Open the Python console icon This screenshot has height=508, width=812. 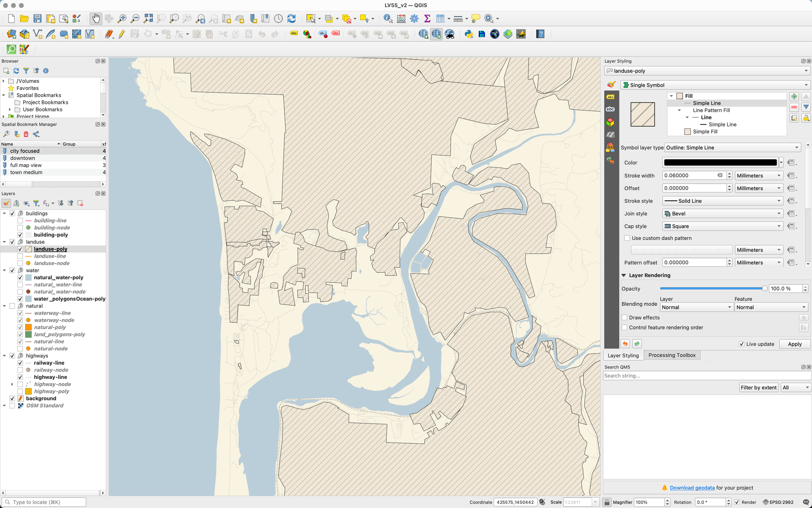point(469,34)
